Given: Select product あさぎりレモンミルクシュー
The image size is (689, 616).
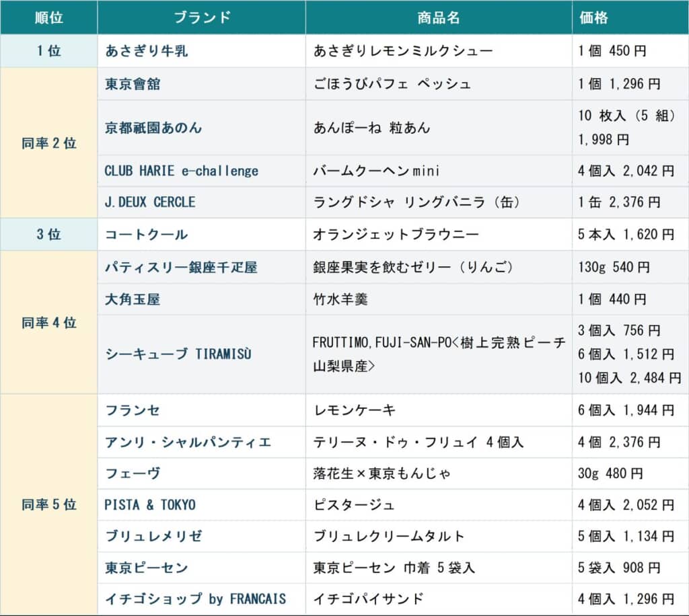Looking at the screenshot, I should tap(403, 51).
